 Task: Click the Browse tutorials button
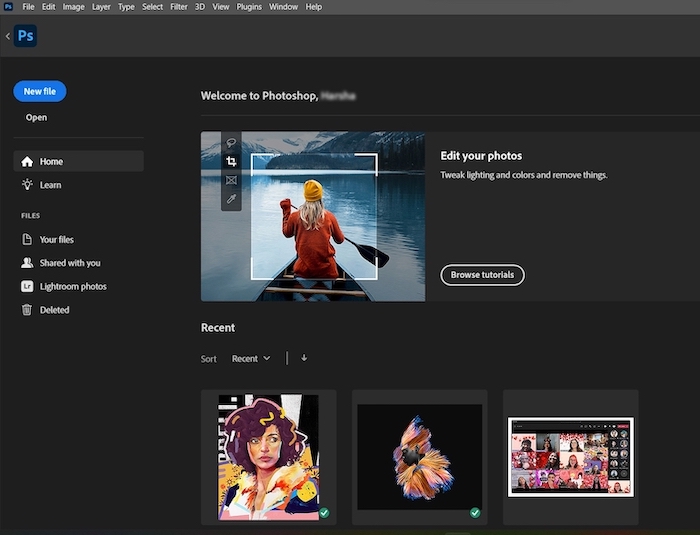pyautogui.click(x=482, y=275)
